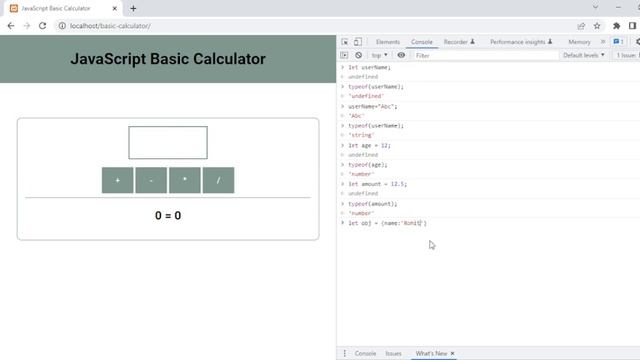Click the calculator number input box

point(168,142)
